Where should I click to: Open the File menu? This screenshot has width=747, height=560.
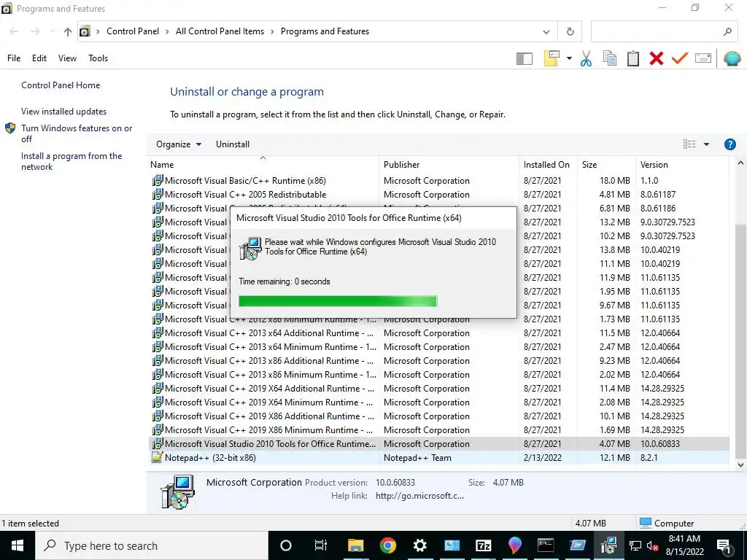click(14, 58)
